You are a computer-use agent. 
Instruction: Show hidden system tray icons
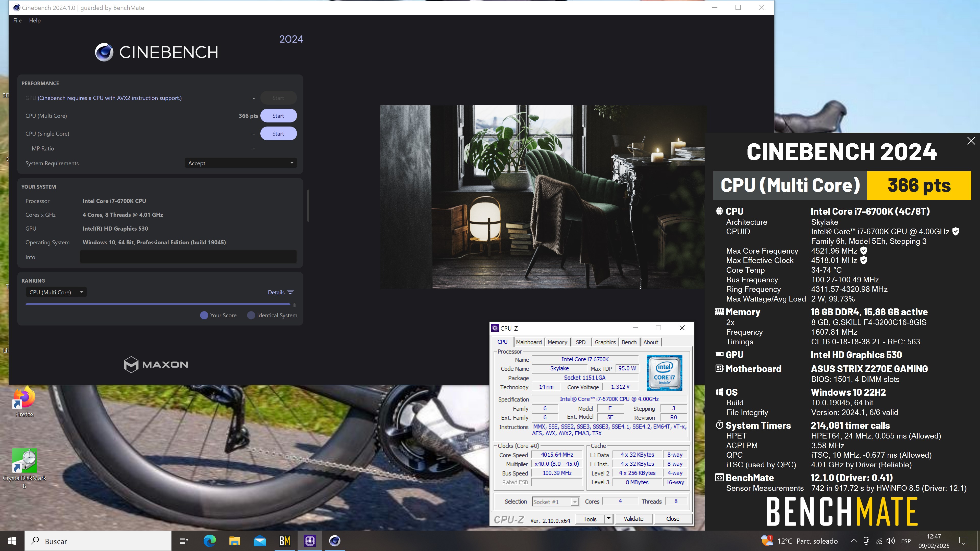tap(854, 541)
